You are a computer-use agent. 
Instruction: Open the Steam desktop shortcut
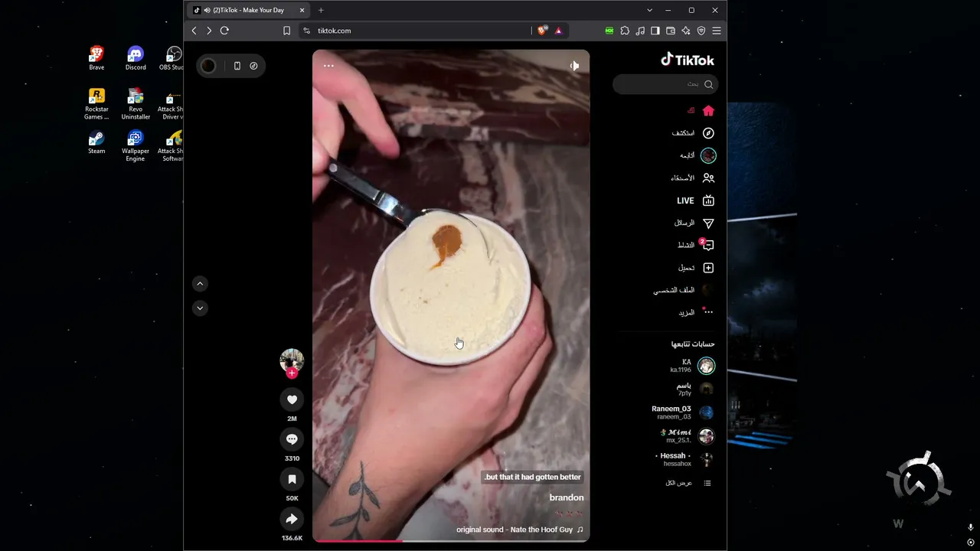[96, 142]
